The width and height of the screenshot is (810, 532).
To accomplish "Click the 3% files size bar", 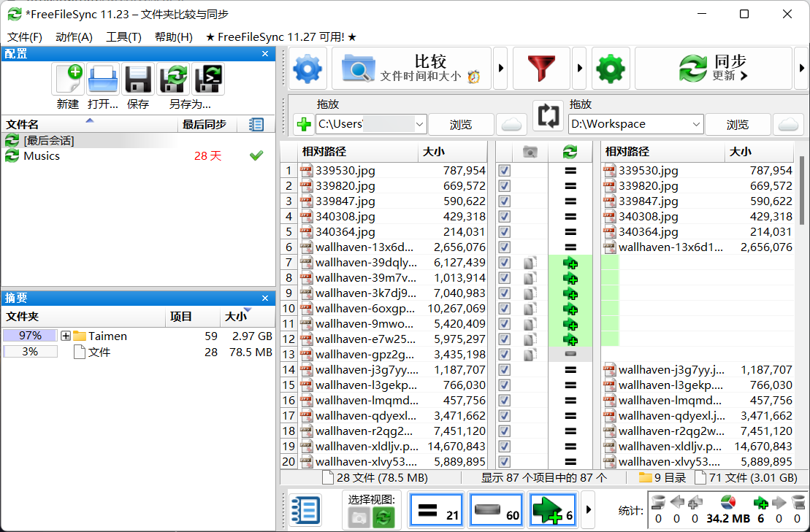I will [30, 352].
